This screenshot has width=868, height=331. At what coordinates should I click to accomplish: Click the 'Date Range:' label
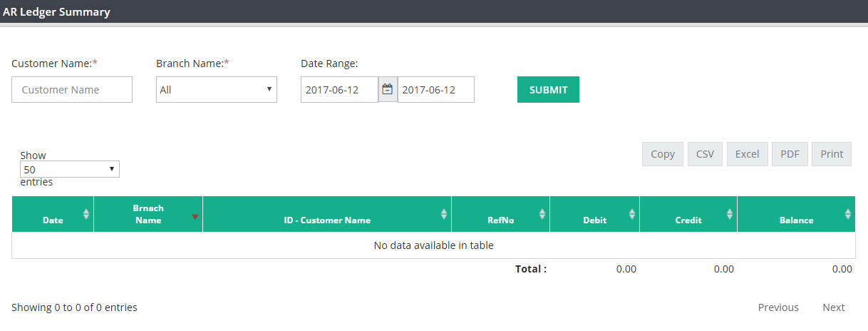329,63
